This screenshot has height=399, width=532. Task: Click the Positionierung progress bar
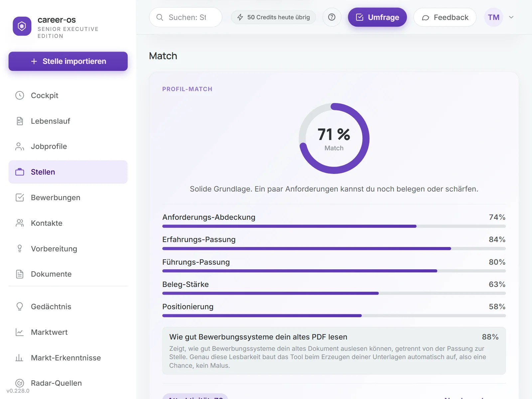334,316
